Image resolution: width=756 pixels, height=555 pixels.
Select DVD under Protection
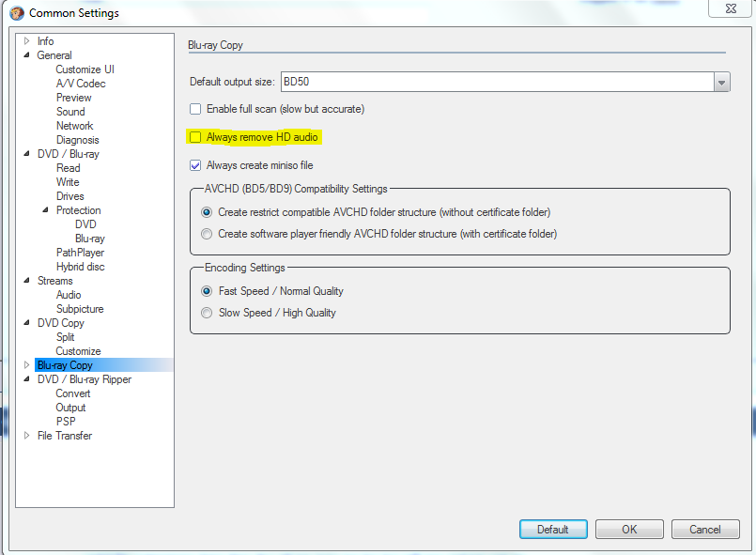click(x=85, y=224)
